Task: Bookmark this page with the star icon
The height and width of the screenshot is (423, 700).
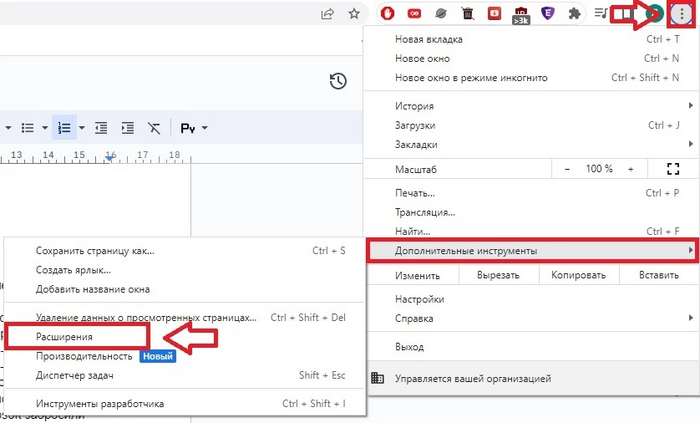Action: [x=354, y=14]
